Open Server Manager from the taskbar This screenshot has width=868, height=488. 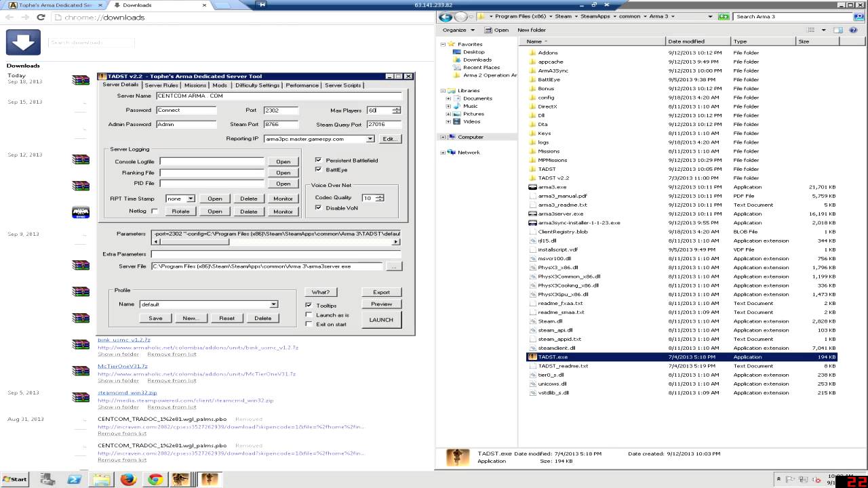pyautogui.click(x=47, y=479)
